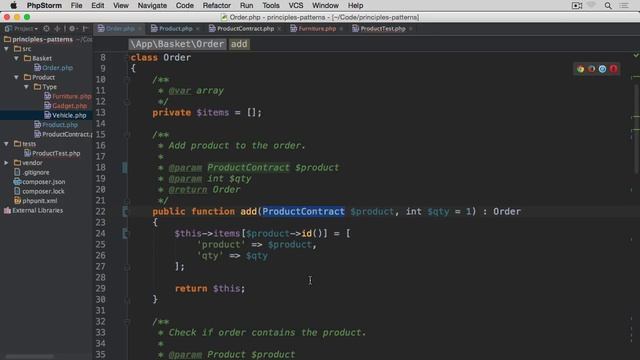Close the Furniture.php tab

(x=341, y=29)
